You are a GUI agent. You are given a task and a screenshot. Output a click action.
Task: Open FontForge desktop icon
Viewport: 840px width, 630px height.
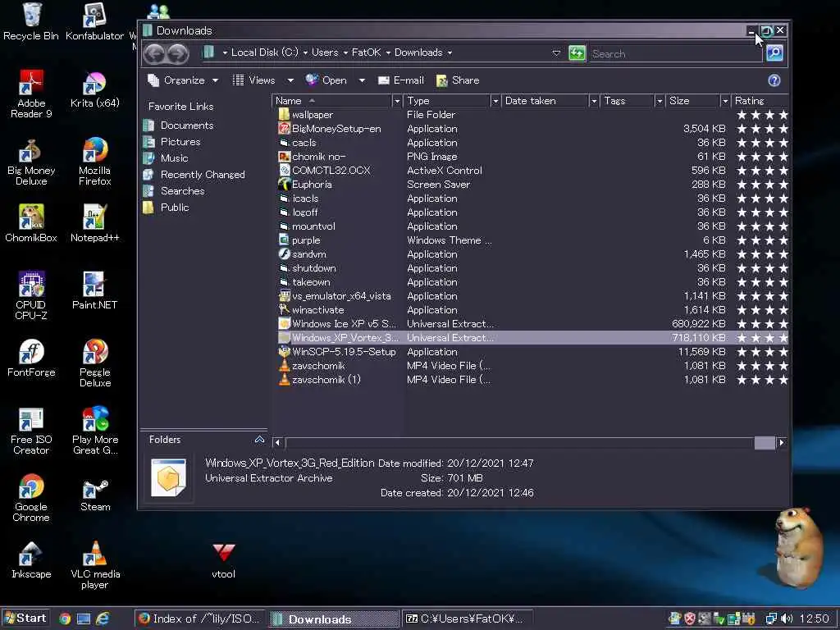[x=31, y=358]
